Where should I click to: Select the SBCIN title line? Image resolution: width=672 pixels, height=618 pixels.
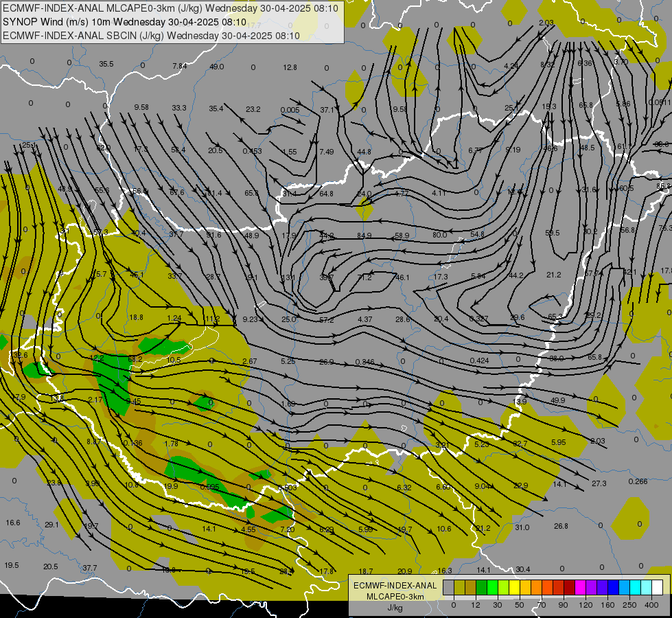coord(151,36)
